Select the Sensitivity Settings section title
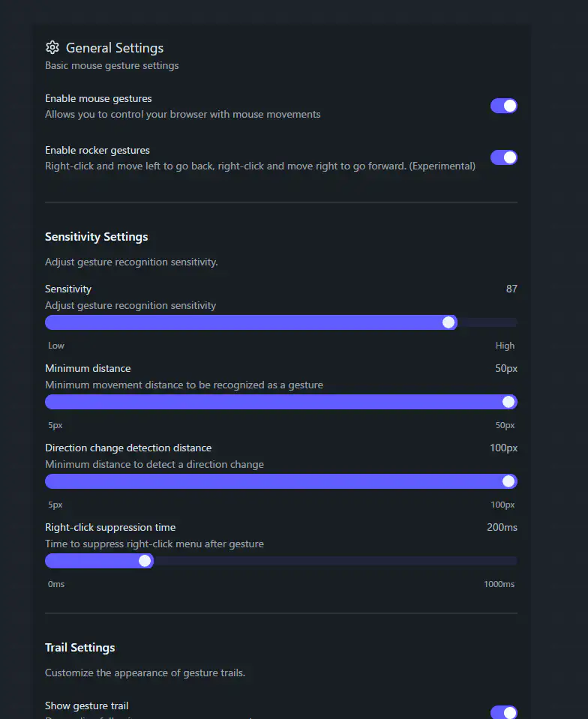Screen dimensions: 588x719 click(97, 237)
